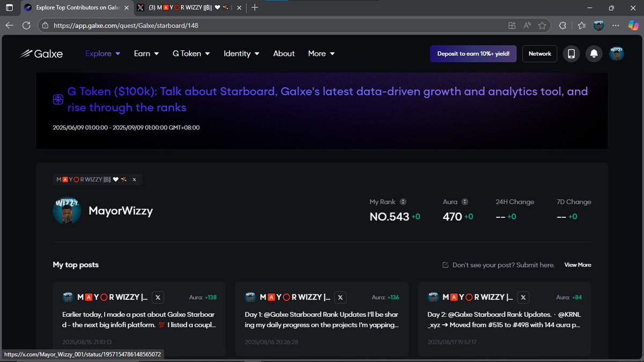
Task: Click the MayorWizzy username
Action: [x=121, y=211]
